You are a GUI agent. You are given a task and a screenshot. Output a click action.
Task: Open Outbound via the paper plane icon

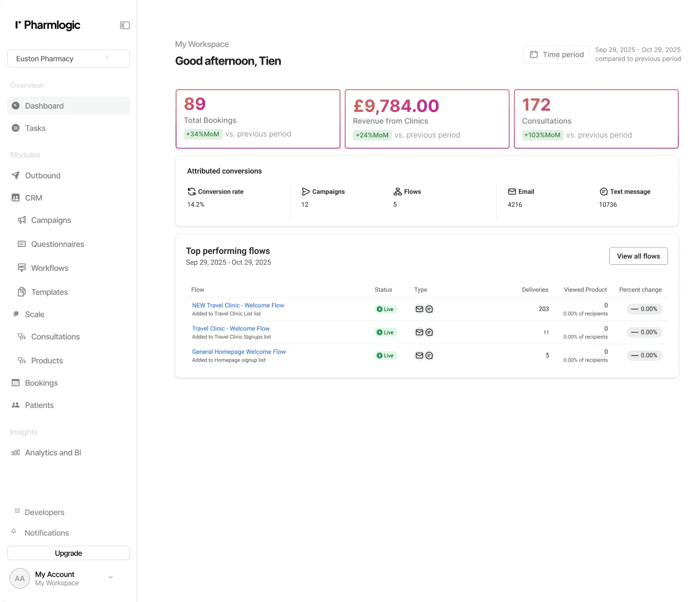[16, 176]
